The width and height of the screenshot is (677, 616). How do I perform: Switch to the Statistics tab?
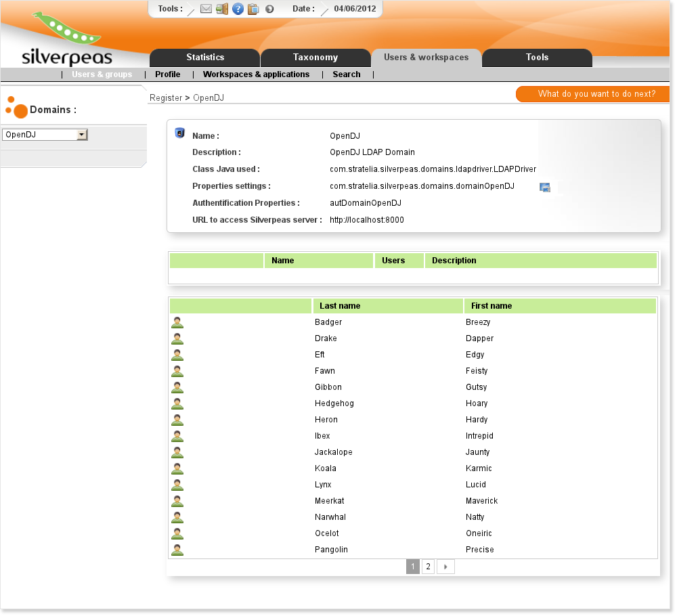205,58
